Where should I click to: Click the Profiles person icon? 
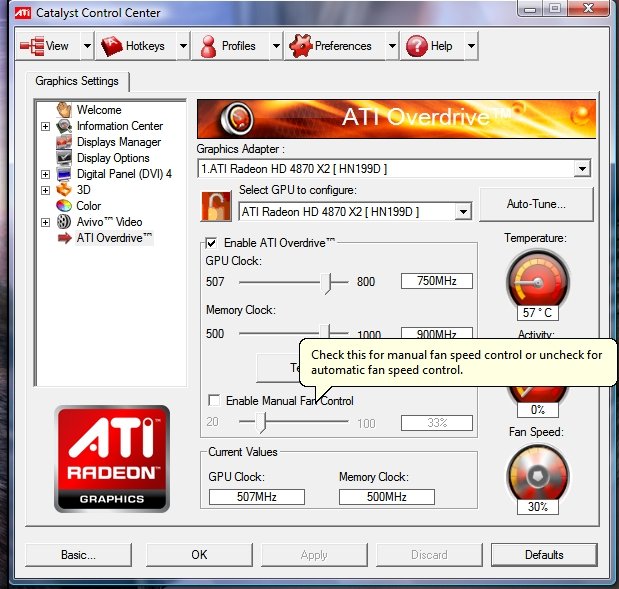point(208,46)
